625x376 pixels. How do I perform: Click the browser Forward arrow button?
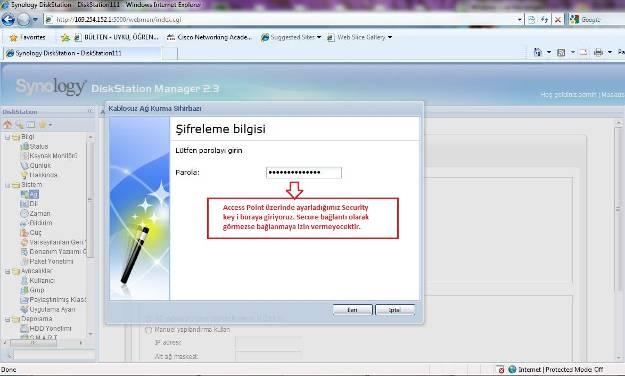pyautogui.click(x=24, y=19)
